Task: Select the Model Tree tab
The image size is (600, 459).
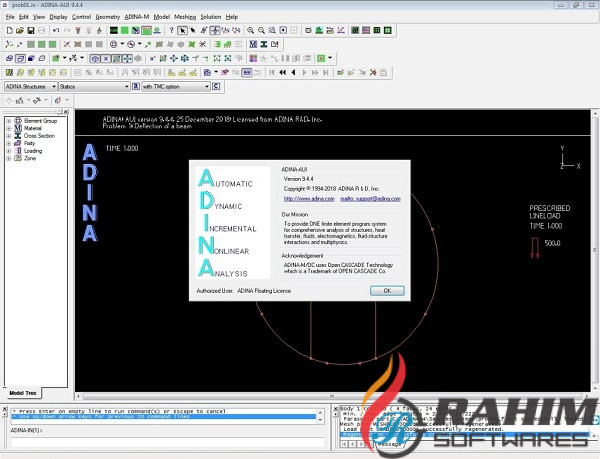Action: coord(23,393)
